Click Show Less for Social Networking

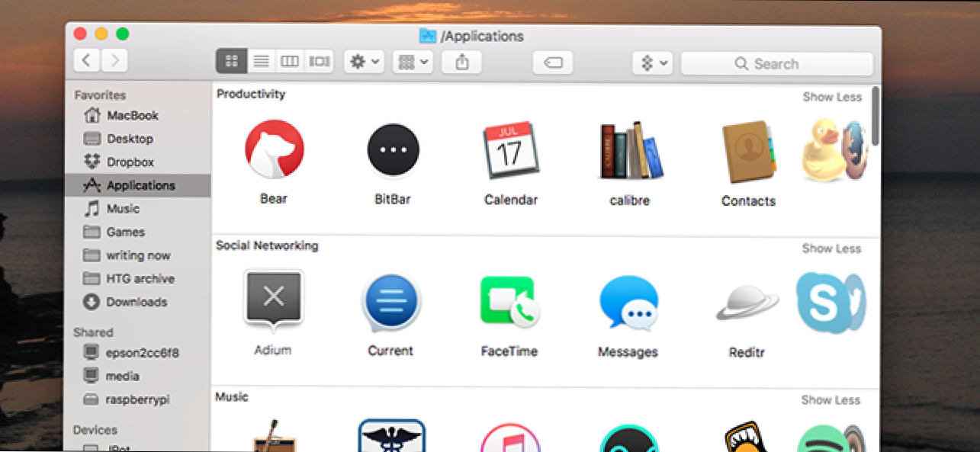click(831, 248)
